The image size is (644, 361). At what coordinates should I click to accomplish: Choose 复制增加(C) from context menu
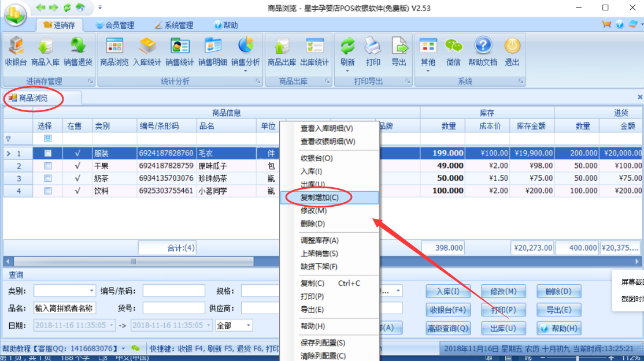330,198
